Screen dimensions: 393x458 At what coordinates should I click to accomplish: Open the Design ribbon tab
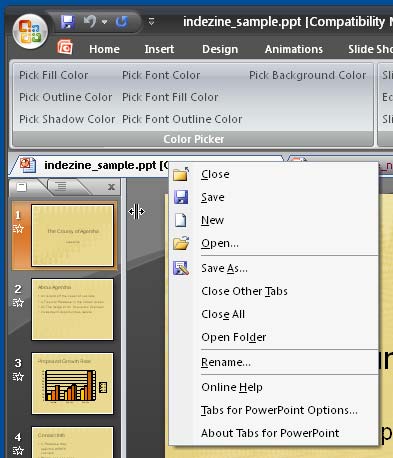pos(220,49)
